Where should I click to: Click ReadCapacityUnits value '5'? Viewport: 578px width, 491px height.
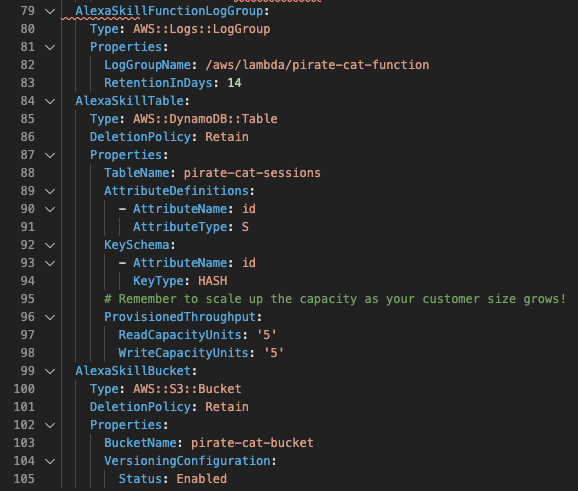tap(267, 335)
